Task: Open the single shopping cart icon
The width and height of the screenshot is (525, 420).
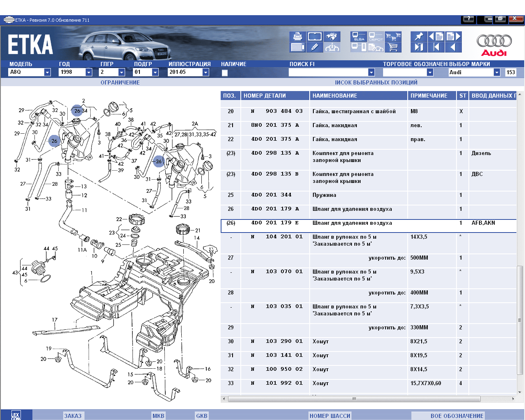Action: 393,47
